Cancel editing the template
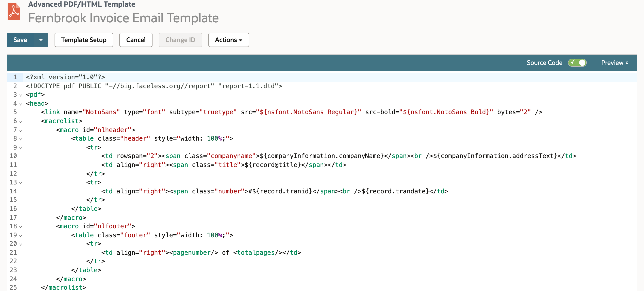Viewport: 644px width, 291px height. (136, 40)
